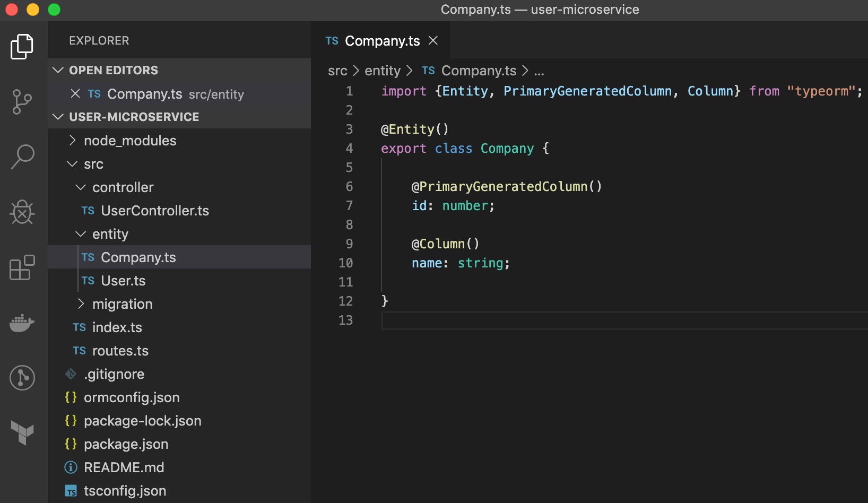Viewport: 868px width, 503px height.
Task: Select the Company.ts editor tab
Action: tap(382, 40)
